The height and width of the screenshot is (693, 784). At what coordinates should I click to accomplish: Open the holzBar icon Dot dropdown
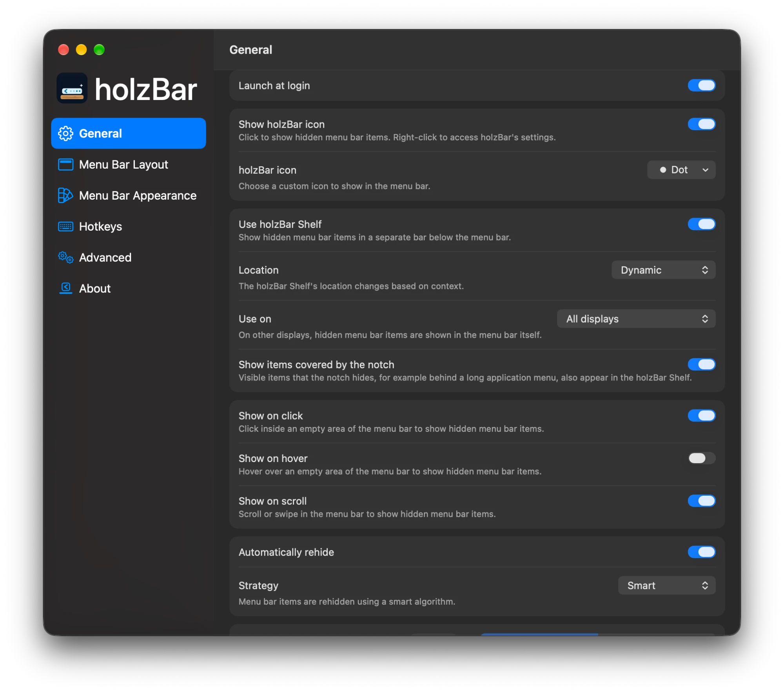(x=681, y=170)
